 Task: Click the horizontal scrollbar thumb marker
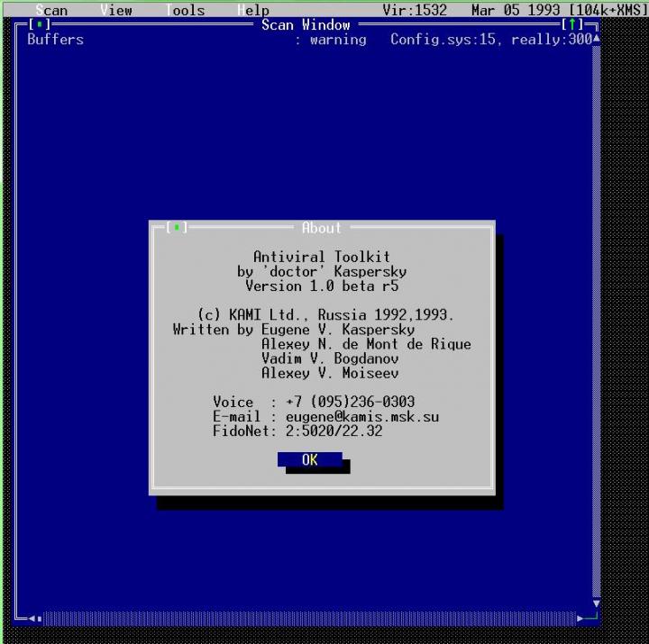pos(40,619)
